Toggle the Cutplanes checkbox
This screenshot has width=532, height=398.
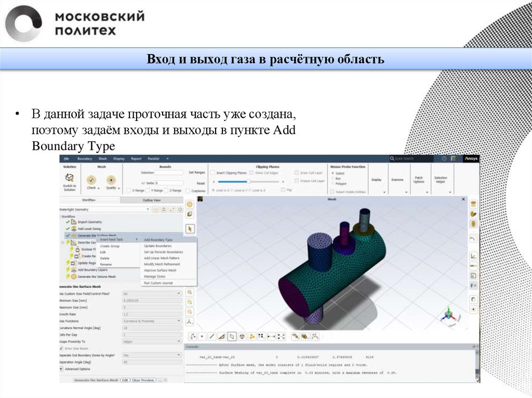[x=188, y=191]
